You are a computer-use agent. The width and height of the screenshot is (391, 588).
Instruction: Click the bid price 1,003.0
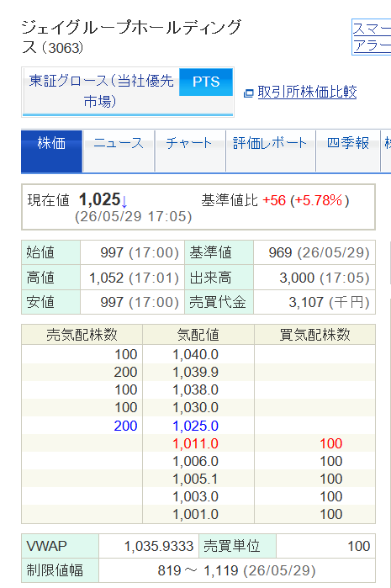[x=195, y=496]
